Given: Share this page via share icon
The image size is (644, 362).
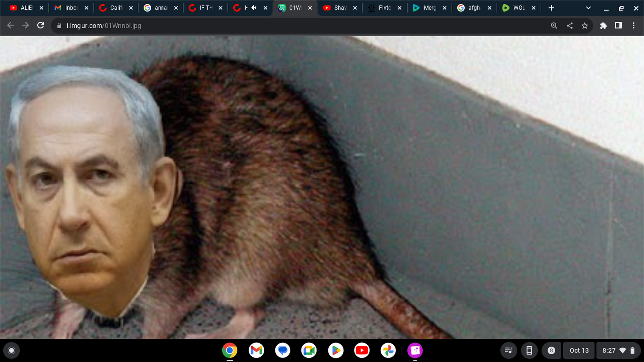Looking at the screenshot, I should point(569,26).
